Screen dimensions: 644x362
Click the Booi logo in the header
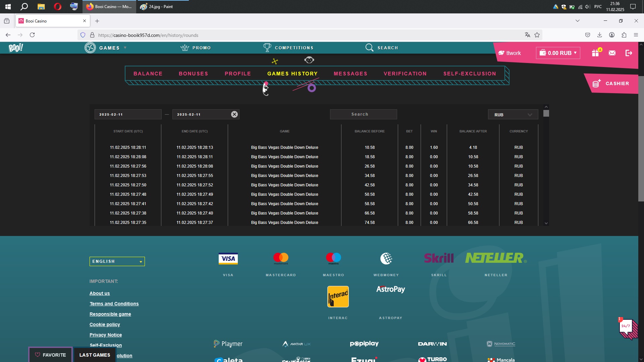click(x=16, y=48)
